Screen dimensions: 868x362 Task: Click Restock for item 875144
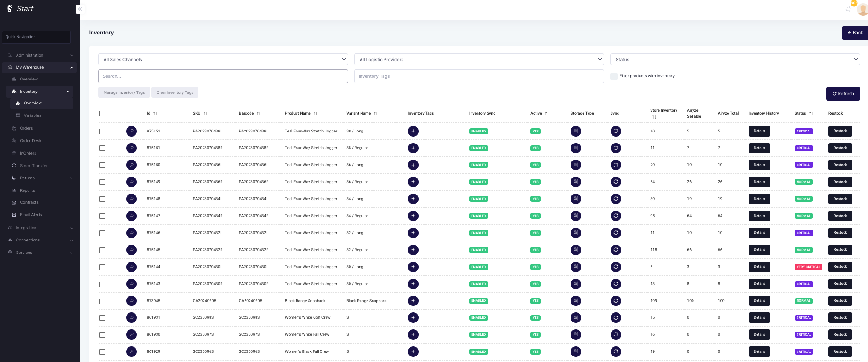click(x=840, y=267)
